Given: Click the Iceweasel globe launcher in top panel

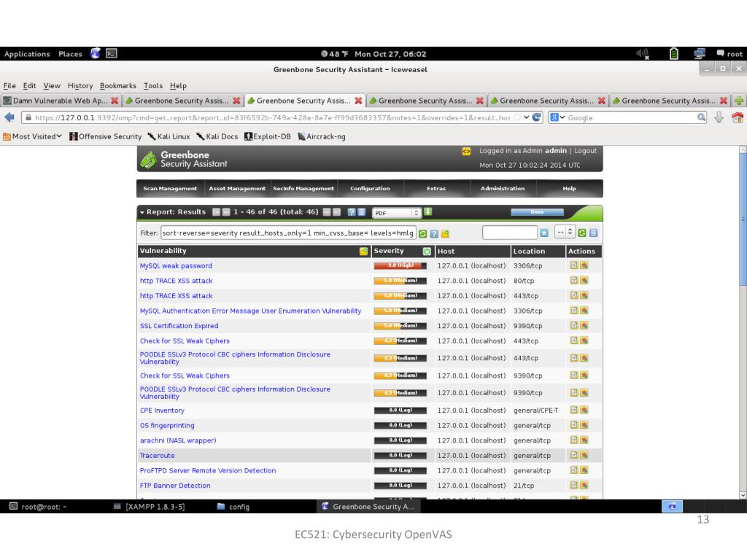Looking at the screenshot, I should pos(96,53).
